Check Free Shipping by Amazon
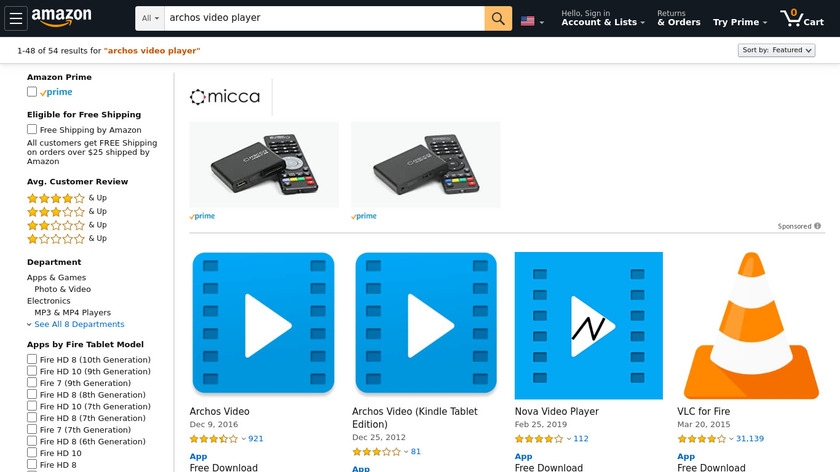The image size is (840, 472). click(32, 129)
